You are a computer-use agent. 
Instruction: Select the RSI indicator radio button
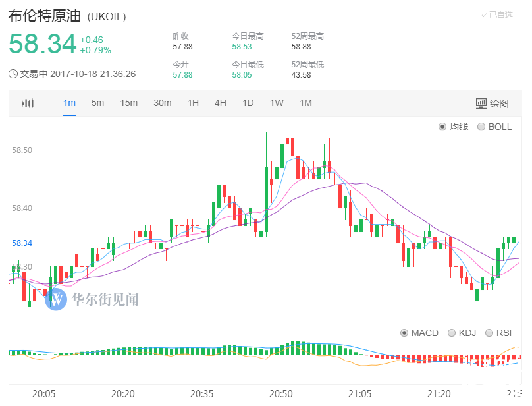coord(489,333)
